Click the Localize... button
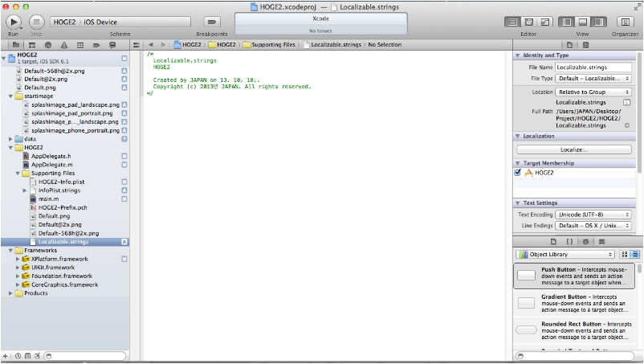 (x=573, y=149)
